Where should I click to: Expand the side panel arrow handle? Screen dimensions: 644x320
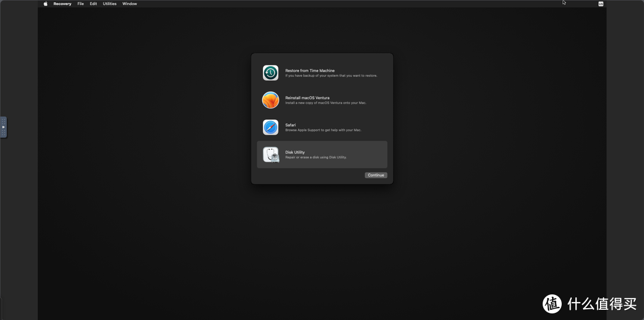point(4,127)
